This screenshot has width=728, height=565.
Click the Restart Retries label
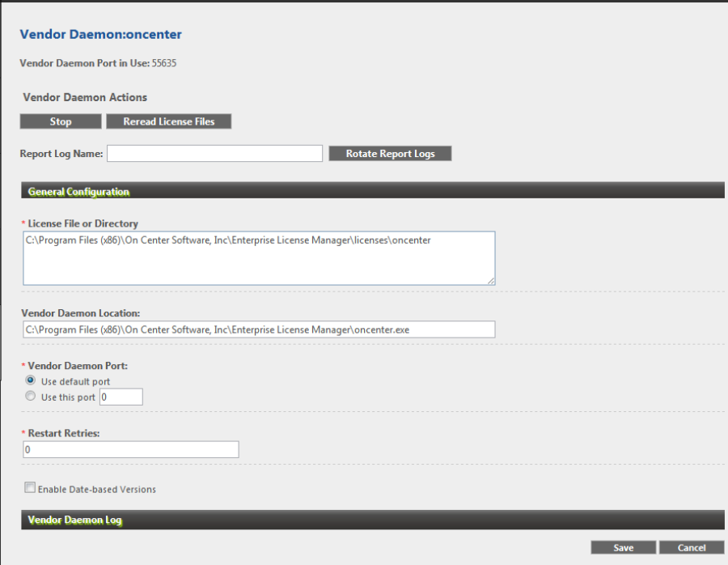pyautogui.click(x=64, y=433)
